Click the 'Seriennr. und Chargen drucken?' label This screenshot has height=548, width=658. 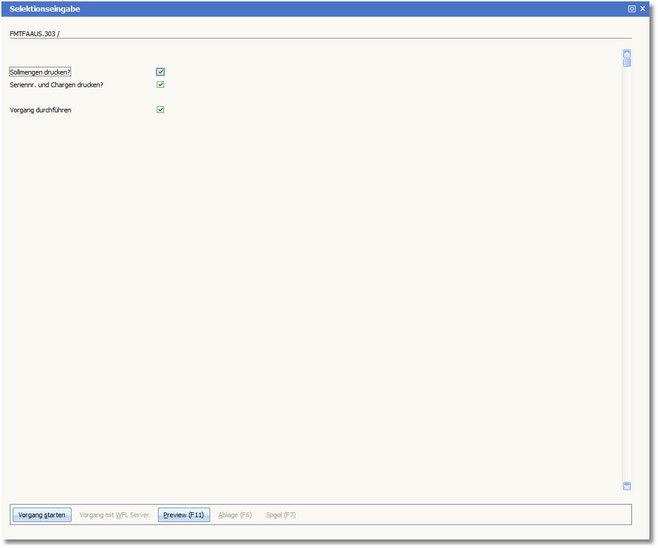(x=56, y=85)
